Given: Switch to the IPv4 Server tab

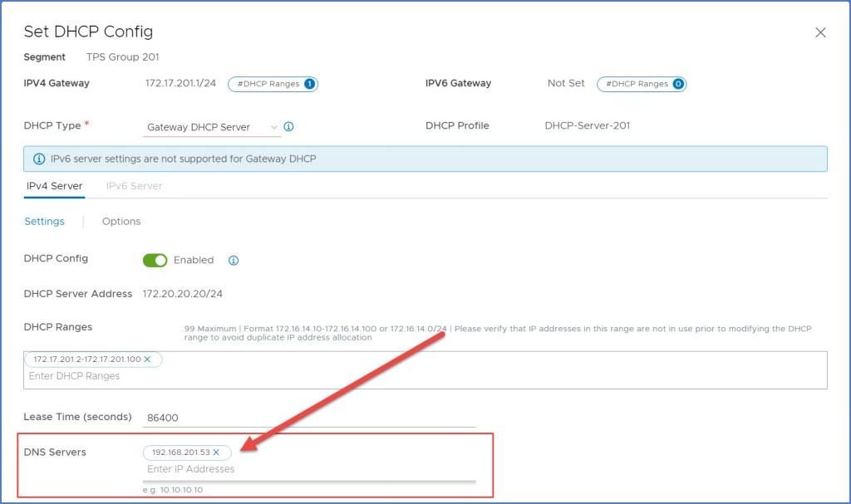Looking at the screenshot, I should coord(54,186).
